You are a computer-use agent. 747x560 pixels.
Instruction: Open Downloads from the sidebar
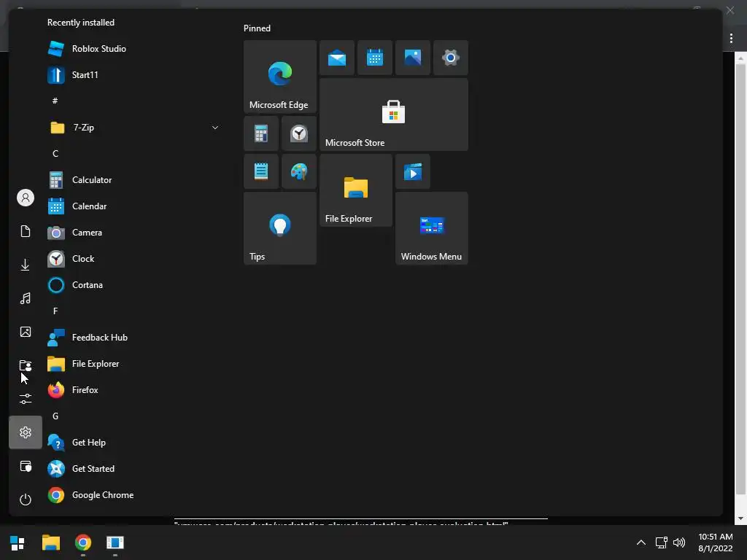coord(26,265)
